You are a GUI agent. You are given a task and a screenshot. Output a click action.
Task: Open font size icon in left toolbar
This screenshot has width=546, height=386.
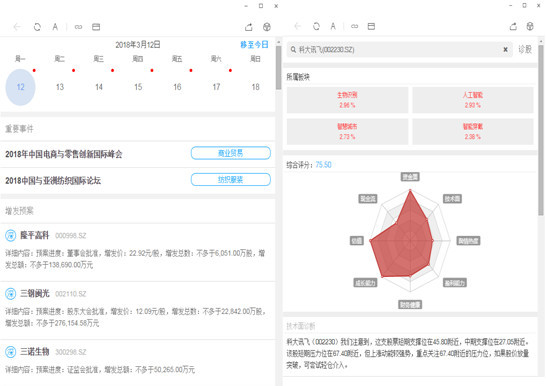pyautogui.click(x=55, y=27)
